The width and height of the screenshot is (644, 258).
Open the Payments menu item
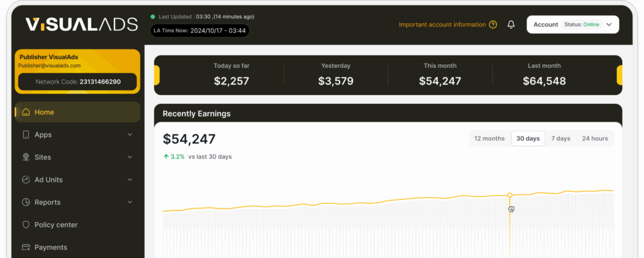pos(51,247)
